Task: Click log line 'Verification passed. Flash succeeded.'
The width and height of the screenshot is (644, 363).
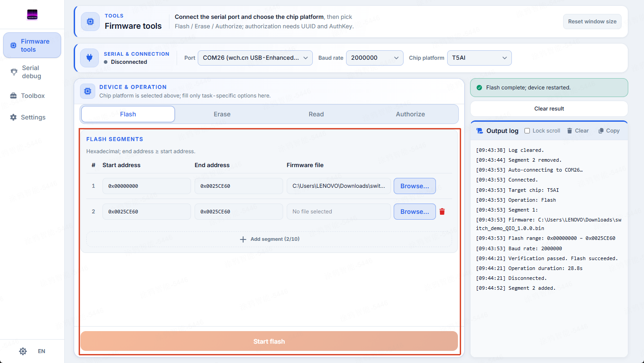Action: click(547, 258)
